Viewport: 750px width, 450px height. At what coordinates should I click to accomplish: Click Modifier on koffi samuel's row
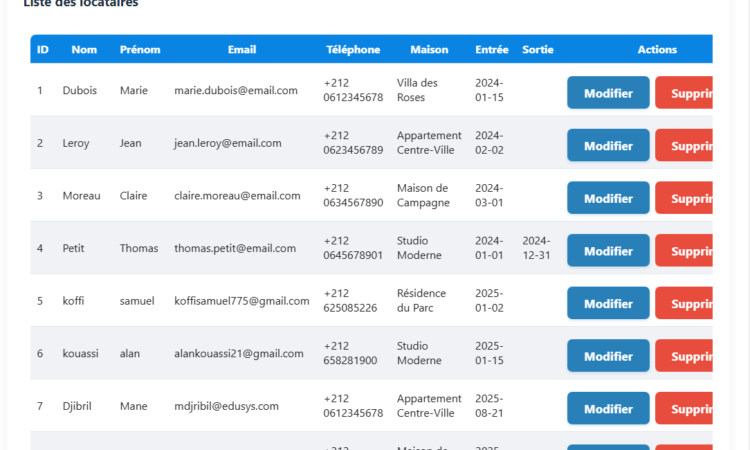[x=608, y=304]
